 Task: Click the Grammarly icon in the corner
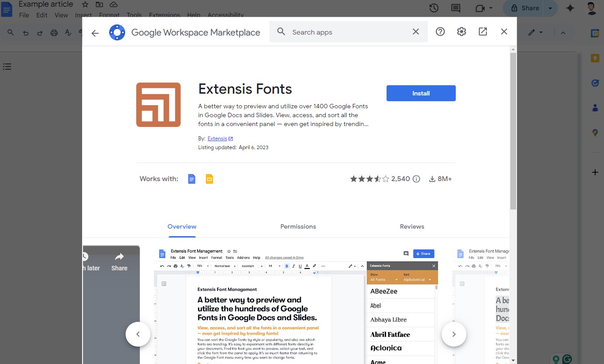pyautogui.click(x=567, y=359)
